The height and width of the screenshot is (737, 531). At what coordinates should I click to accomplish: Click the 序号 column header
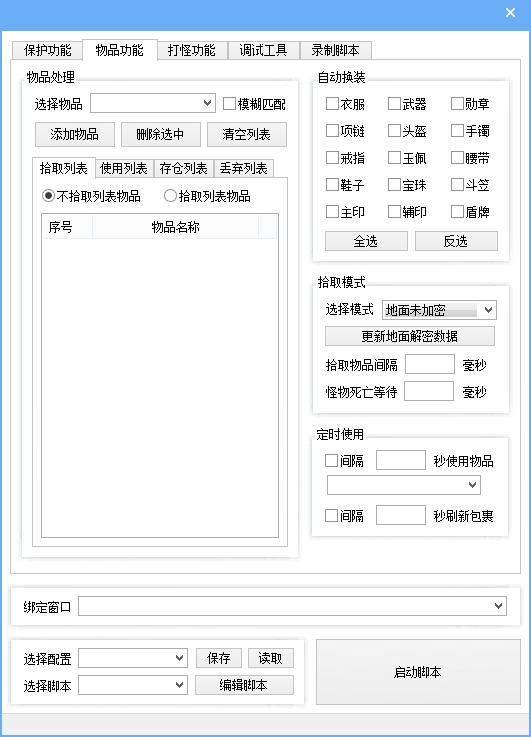click(x=67, y=227)
